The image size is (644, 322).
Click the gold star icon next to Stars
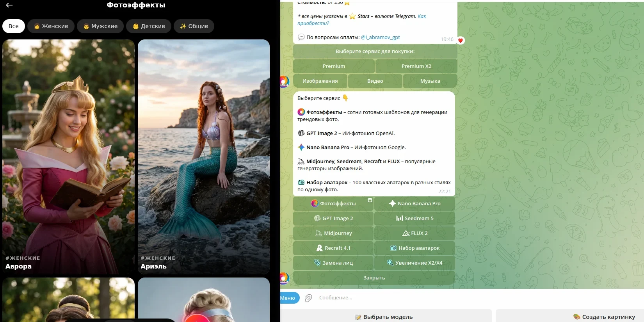click(x=352, y=16)
